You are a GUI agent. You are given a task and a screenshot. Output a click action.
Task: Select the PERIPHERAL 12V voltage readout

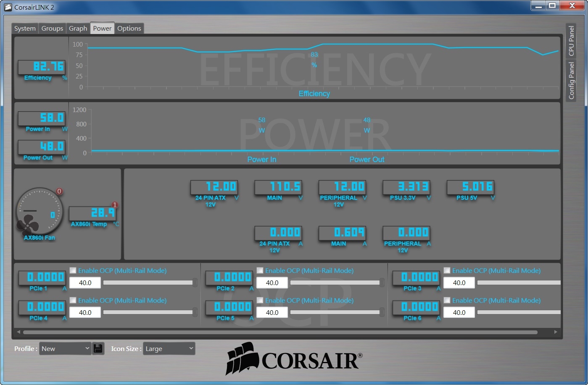(x=343, y=187)
